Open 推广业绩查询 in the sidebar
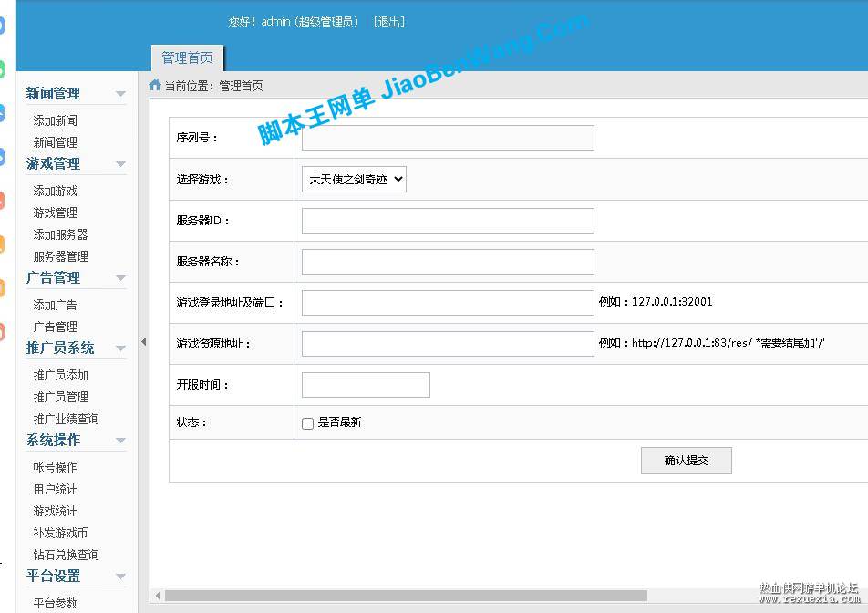The image size is (868, 613). (x=66, y=420)
